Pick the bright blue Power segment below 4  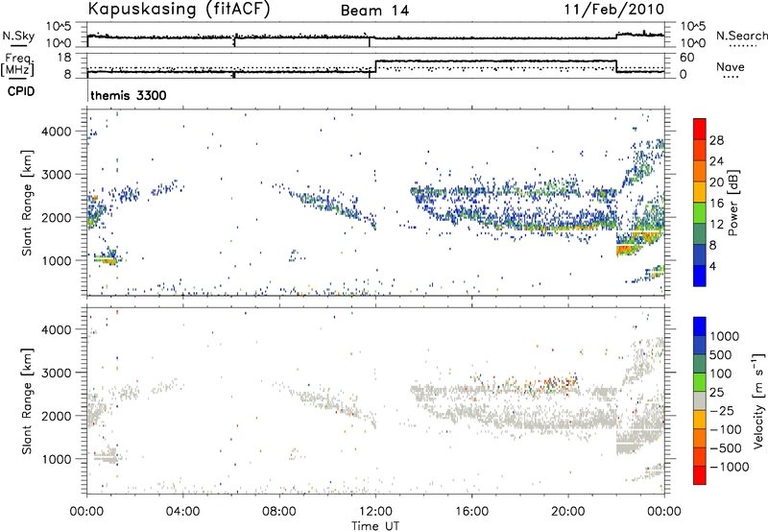click(x=700, y=276)
